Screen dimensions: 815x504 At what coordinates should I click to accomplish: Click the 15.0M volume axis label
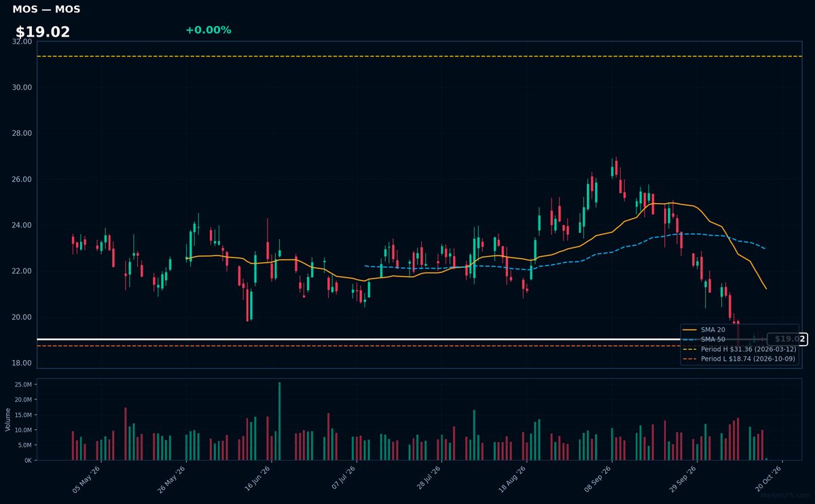[x=23, y=415]
